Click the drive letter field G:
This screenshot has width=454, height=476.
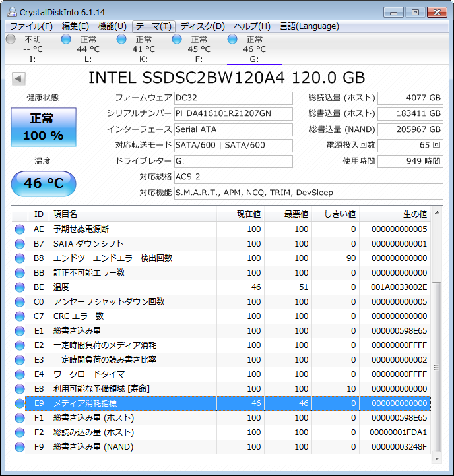pyautogui.click(x=234, y=162)
